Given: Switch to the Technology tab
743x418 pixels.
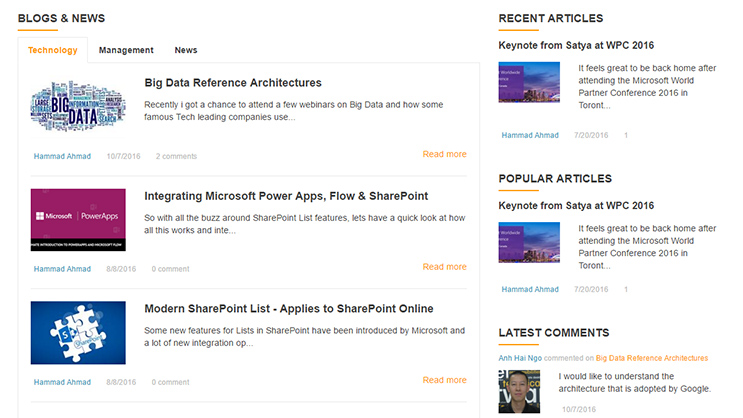Looking at the screenshot, I should point(53,50).
